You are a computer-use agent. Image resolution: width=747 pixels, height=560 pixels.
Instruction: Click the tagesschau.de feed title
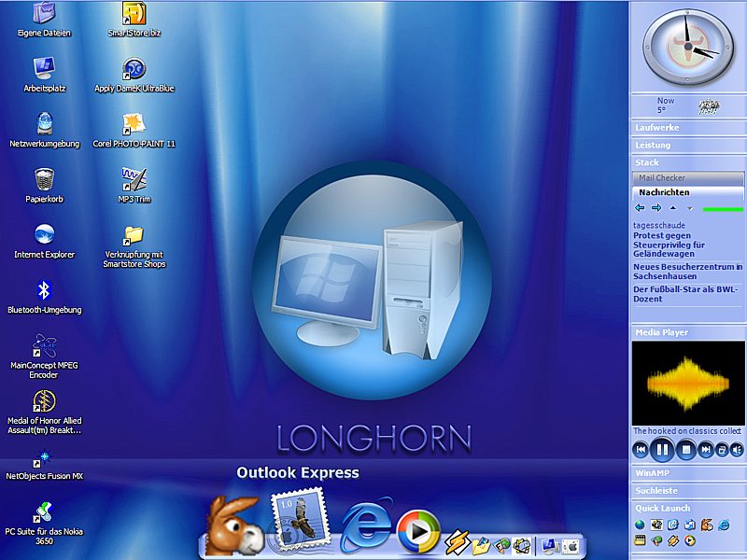coord(659,225)
